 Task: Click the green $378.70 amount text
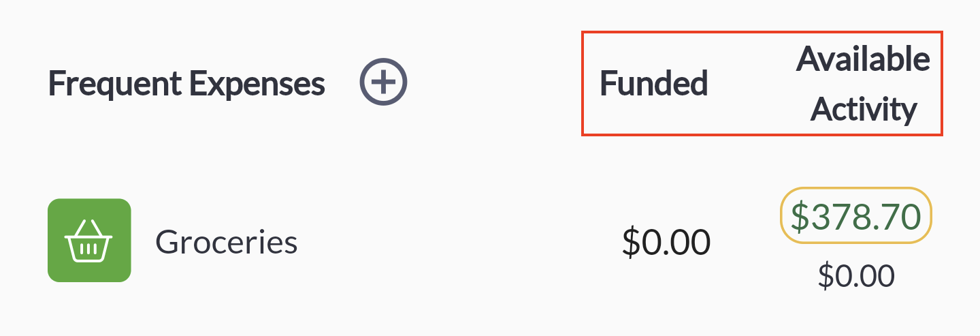tap(855, 217)
